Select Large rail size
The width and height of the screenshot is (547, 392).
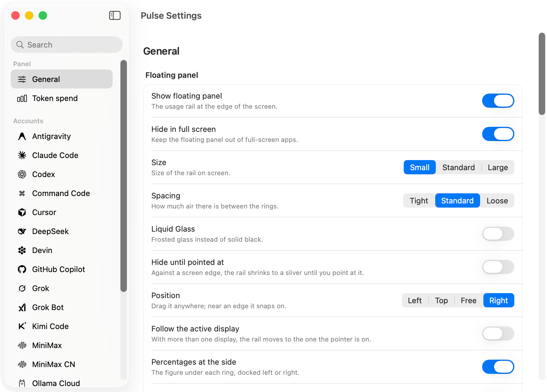click(498, 167)
